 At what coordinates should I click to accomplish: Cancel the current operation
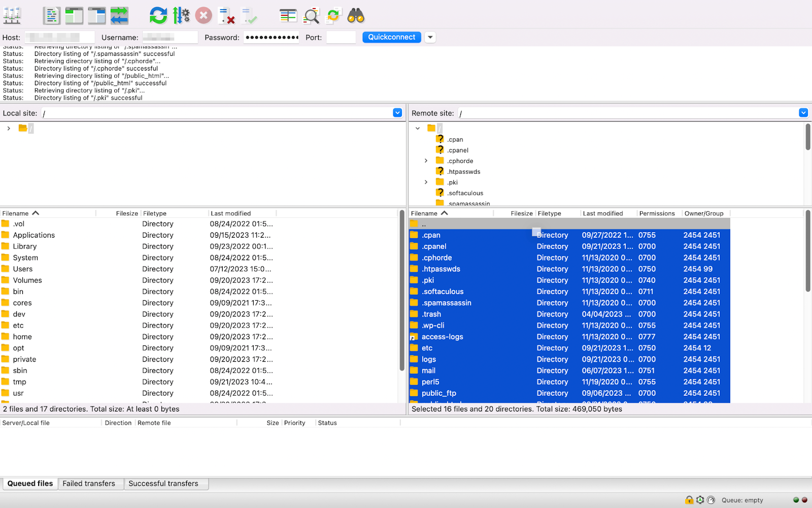pos(204,16)
